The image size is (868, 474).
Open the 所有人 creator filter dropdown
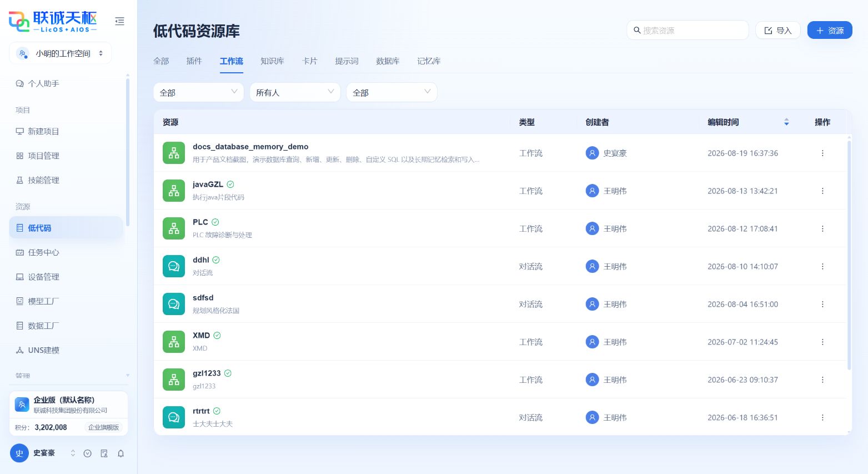pos(295,92)
